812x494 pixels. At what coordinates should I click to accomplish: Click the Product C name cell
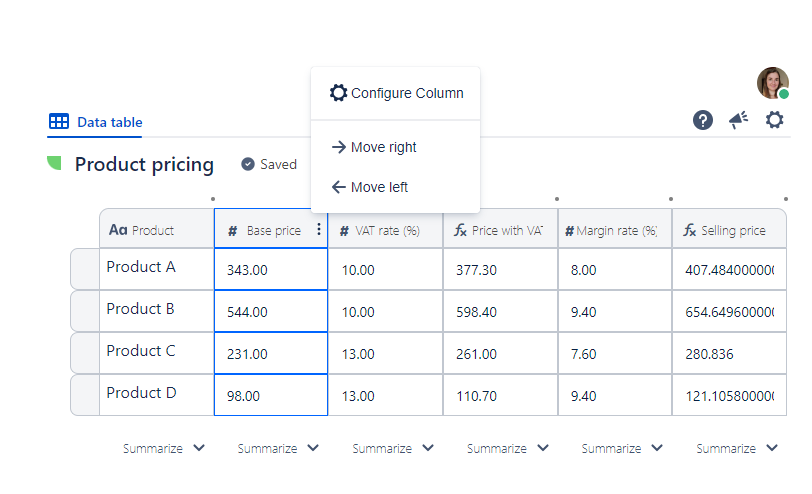155,352
